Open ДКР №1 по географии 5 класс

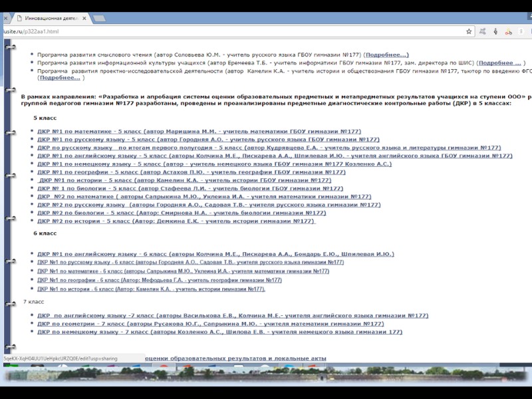pyautogui.click(x=192, y=172)
